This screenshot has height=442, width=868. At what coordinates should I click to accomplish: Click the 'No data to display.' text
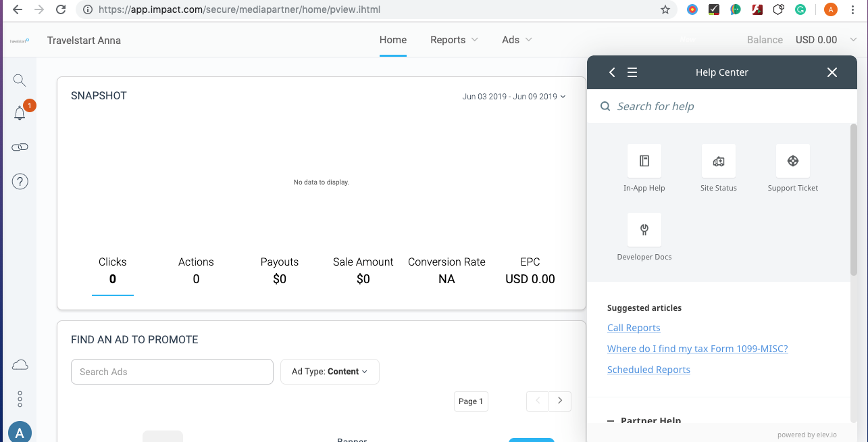coord(322,182)
